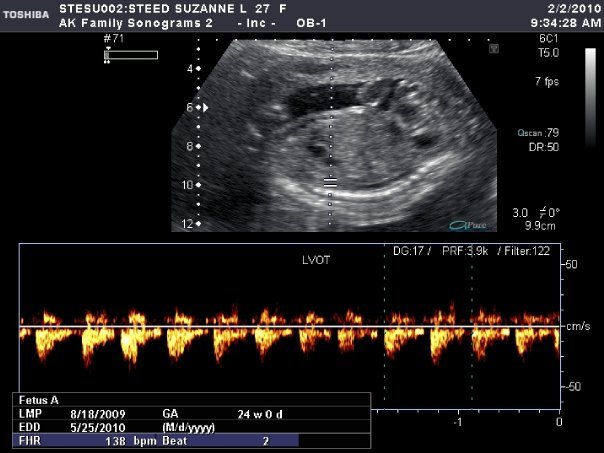Click the -1 time axis label
The height and width of the screenshot is (453, 604).
(x=457, y=422)
